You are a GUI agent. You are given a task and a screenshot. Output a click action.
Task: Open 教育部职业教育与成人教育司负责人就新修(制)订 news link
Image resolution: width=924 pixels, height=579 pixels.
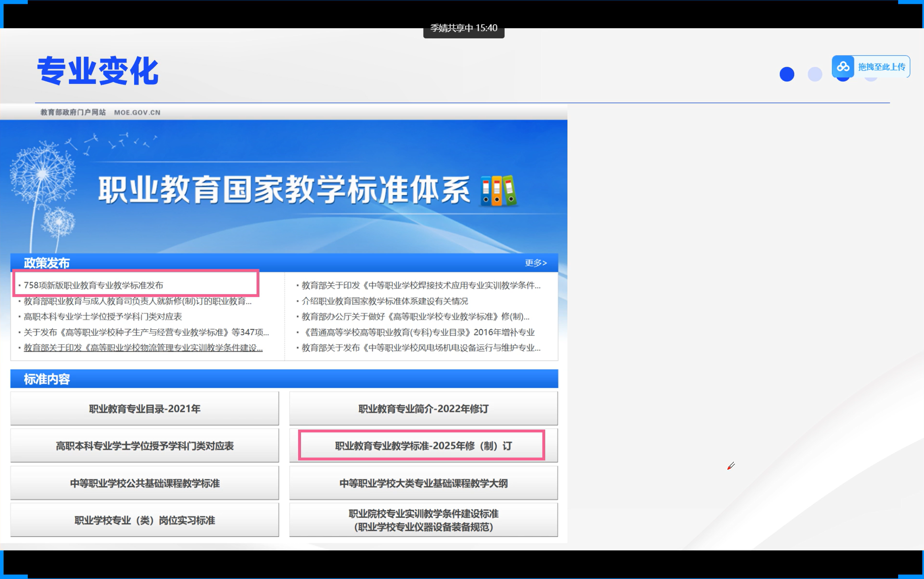tap(137, 301)
